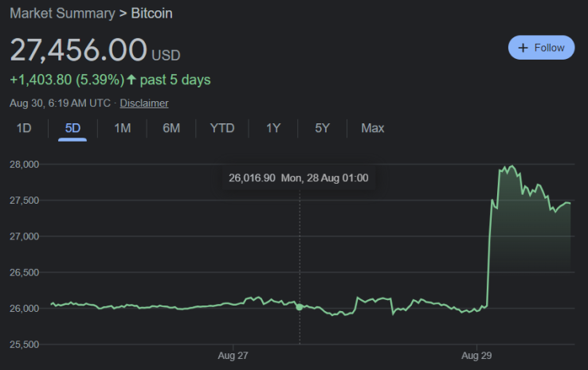This screenshot has width=588, height=370.
Task: Click the 27,000 y-axis label
Action: 25,236
